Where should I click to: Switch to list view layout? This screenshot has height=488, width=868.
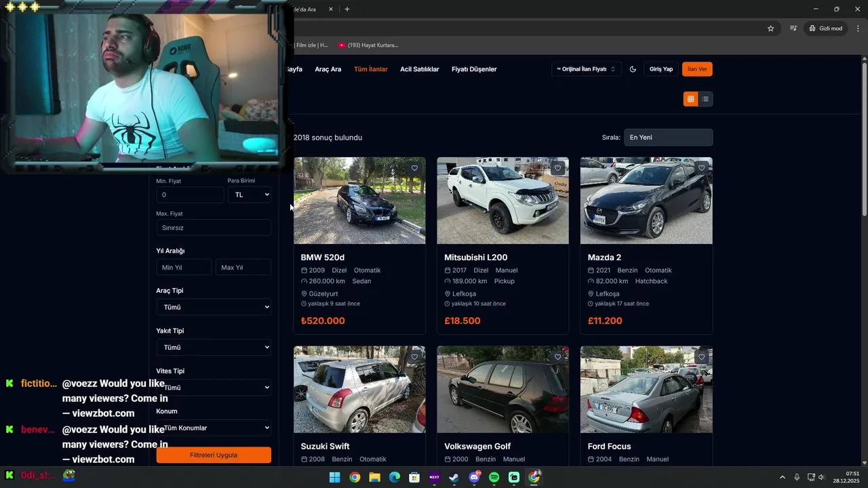705,99
